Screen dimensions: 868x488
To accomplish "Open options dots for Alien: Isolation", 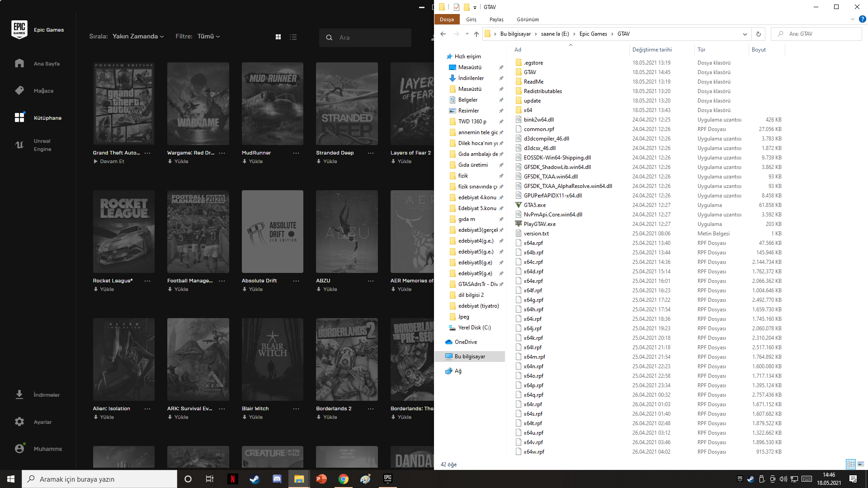I will tap(147, 409).
